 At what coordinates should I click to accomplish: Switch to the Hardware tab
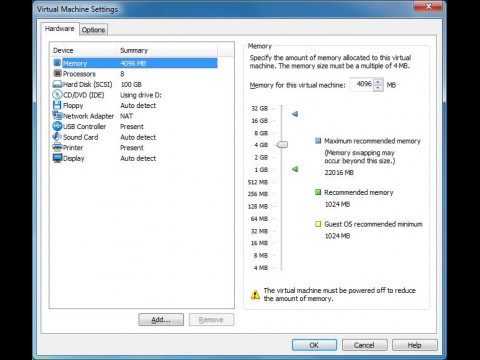(60, 29)
